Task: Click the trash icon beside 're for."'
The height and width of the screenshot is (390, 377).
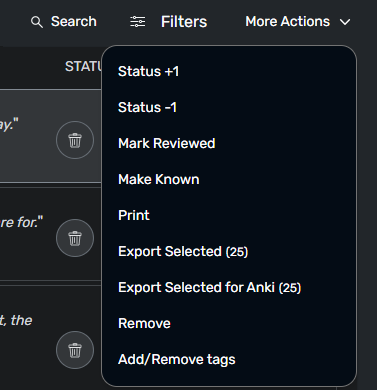Action: 75,238
